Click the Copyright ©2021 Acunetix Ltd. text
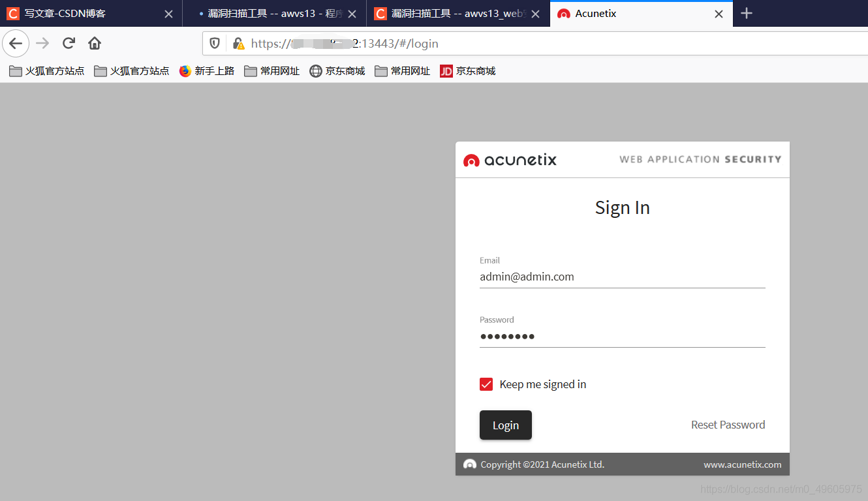This screenshot has height=501, width=868. pos(542,464)
